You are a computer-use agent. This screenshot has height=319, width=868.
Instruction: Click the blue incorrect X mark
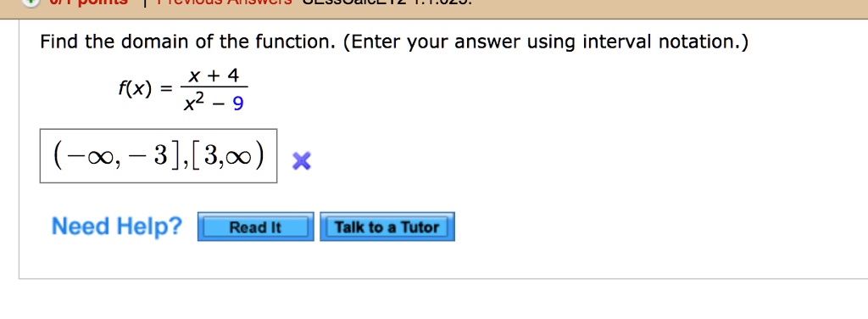pyautogui.click(x=302, y=161)
